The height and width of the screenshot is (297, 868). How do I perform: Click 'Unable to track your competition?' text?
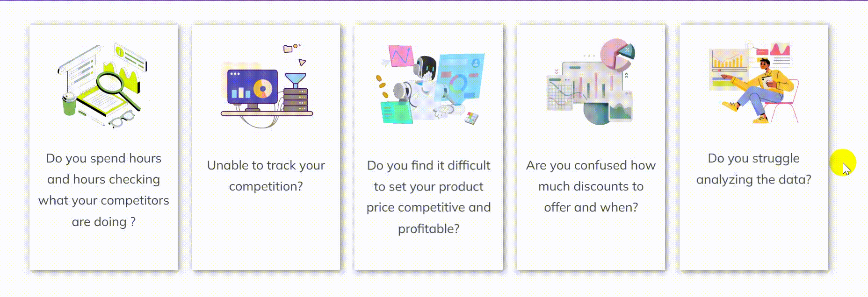[266, 176]
